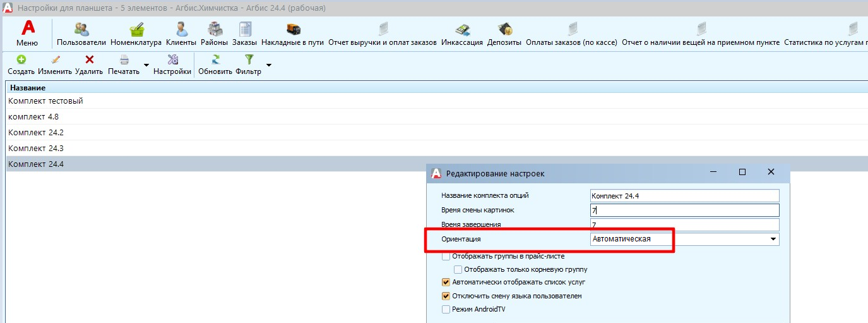Click the Удалить red cross icon
Viewport: 868px width, 323px height.
89,60
